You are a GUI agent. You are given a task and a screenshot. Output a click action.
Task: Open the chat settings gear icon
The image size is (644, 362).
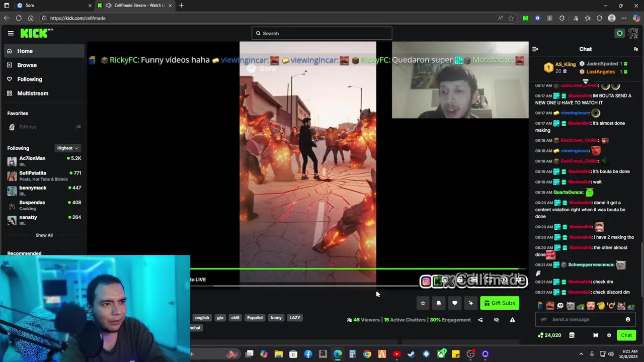tap(609, 335)
